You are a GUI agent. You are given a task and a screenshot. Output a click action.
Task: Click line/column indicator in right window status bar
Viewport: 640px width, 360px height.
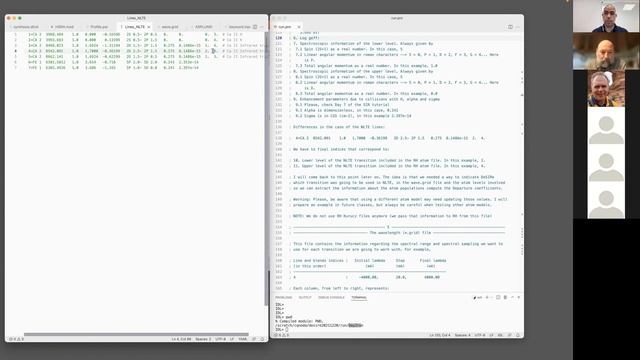click(440, 335)
